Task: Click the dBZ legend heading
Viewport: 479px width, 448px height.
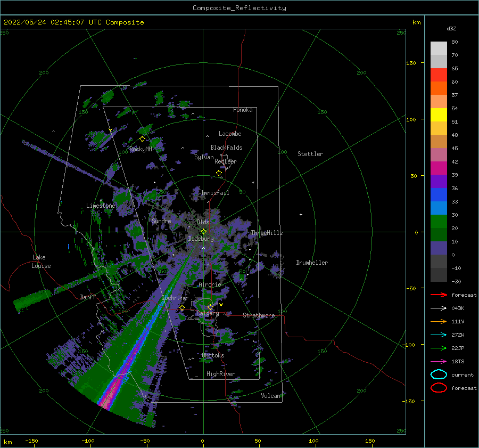Action: (x=451, y=28)
